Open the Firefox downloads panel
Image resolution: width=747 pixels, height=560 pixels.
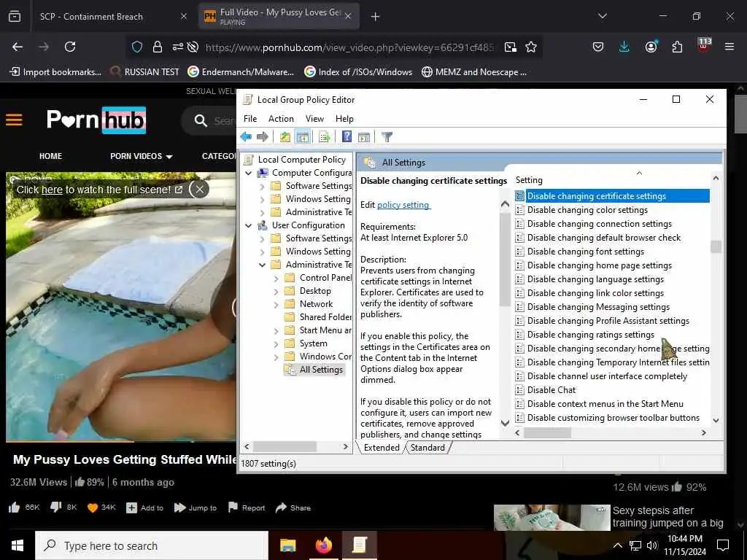(x=624, y=47)
